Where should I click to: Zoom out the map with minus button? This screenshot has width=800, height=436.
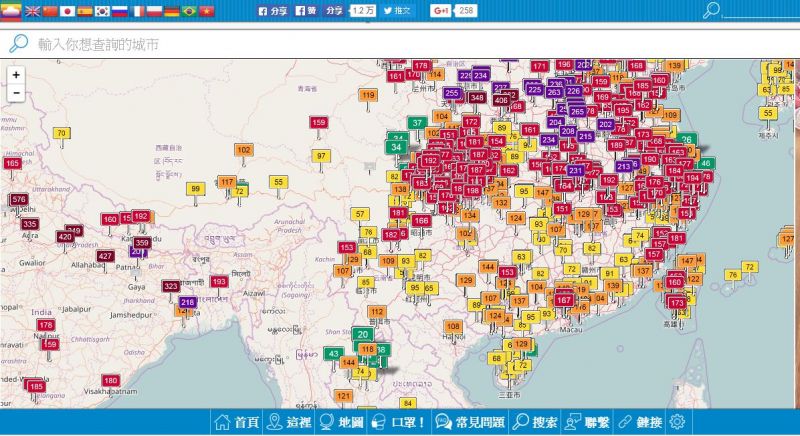[x=16, y=93]
